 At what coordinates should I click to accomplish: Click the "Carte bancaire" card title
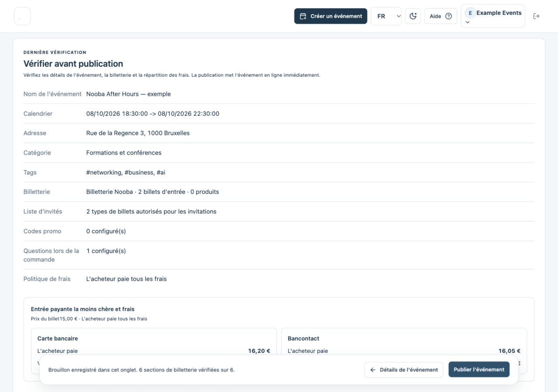pyautogui.click(x=58, y=338)
